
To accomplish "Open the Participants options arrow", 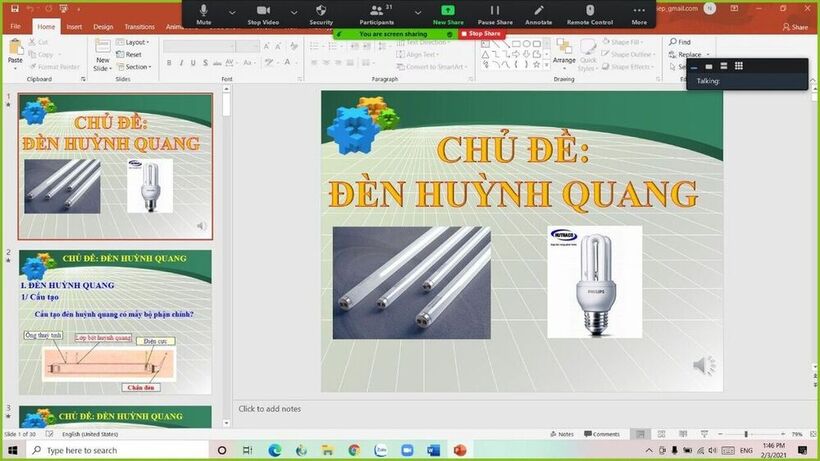I will pyautogui.click(x=417, y=12).
